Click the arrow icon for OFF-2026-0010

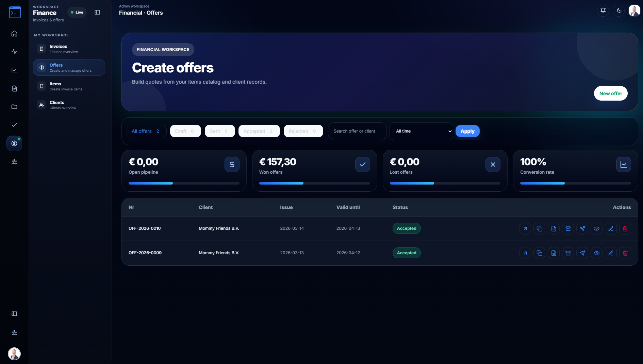coord(525,229)
